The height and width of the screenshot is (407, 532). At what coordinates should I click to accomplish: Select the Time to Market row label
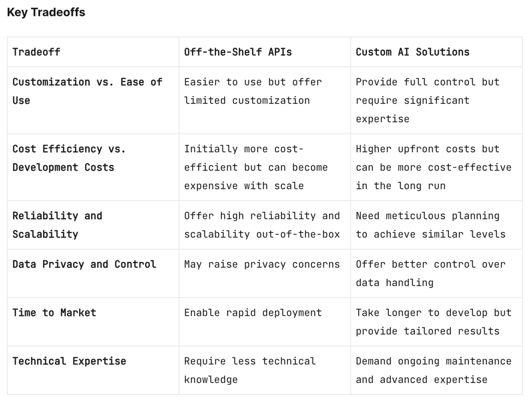coord(93,322)
